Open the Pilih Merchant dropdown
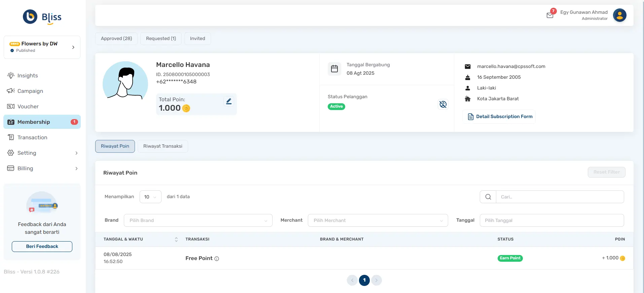Screen dimensions: 644x293 coord(378,220)
